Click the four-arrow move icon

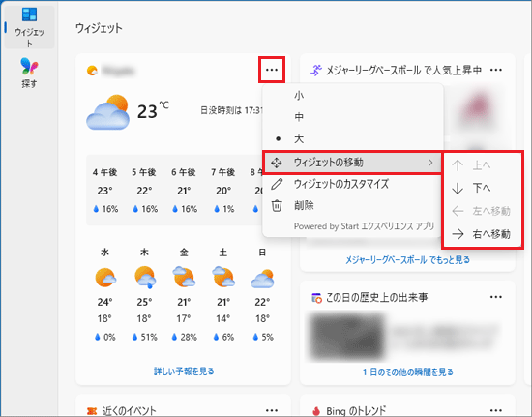277,163
